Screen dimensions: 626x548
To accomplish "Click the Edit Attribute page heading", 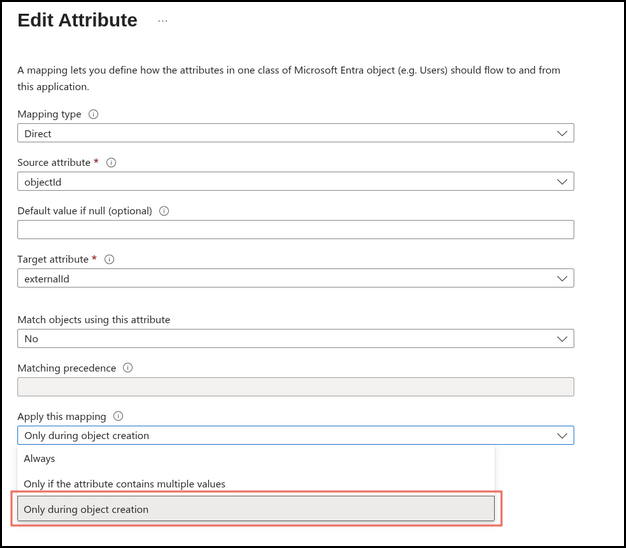I will [x=78, y=20].
